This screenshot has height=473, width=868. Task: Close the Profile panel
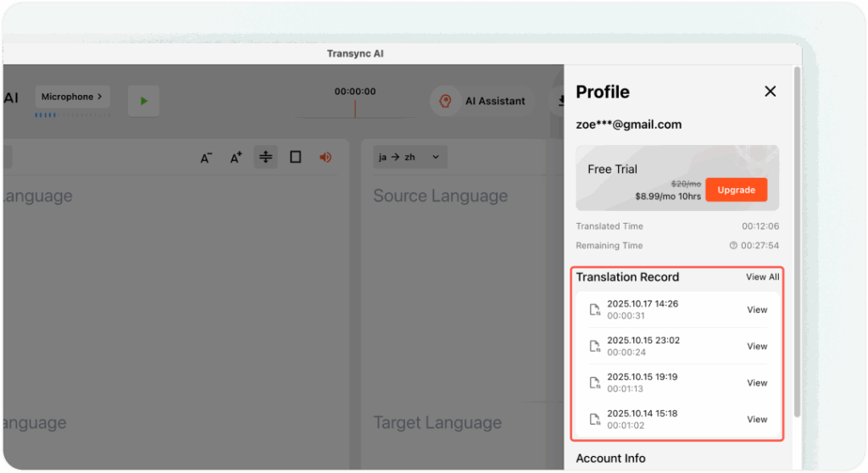point(770,92)
